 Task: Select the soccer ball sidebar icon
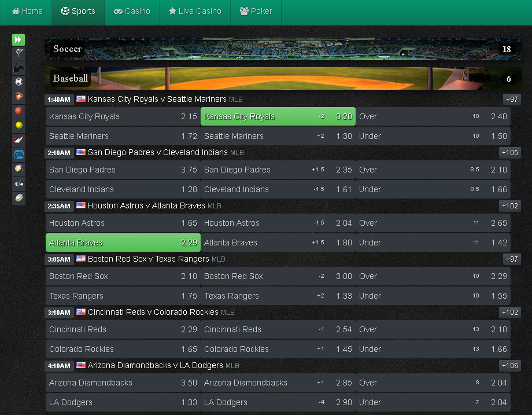coord(19,82)
